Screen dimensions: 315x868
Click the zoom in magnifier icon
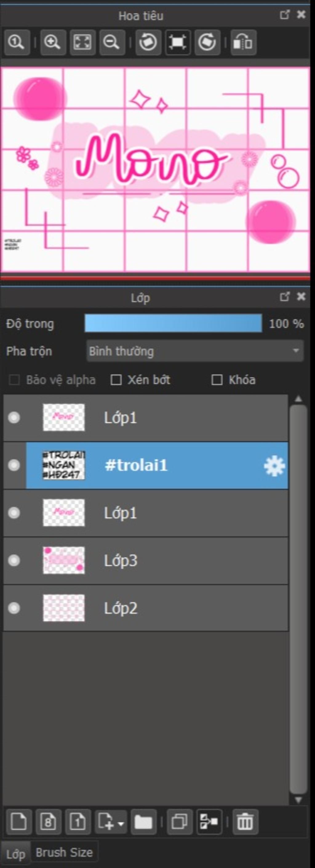click(x=53, y=43)
